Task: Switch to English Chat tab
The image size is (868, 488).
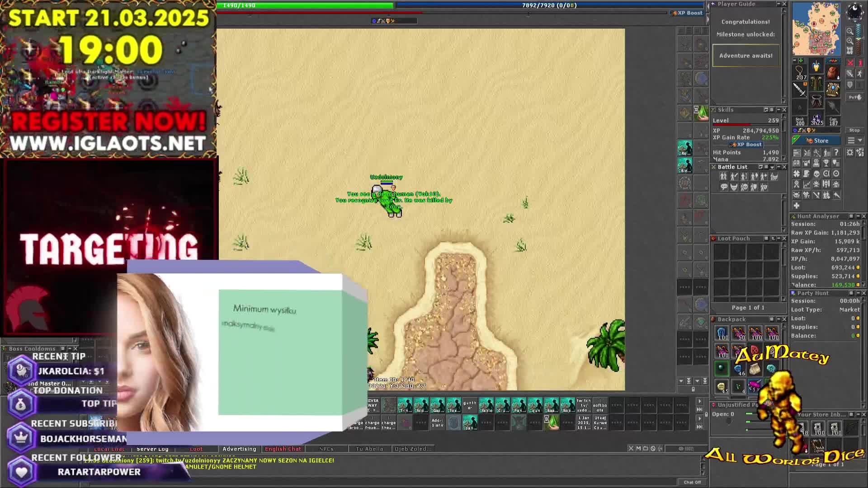Action: coord(283,449)
